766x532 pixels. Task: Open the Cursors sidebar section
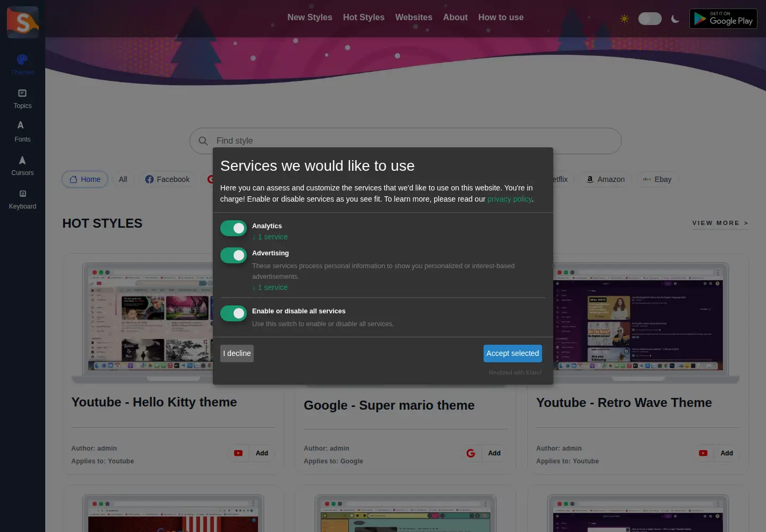pyautogui.click(x=22, y=165)
